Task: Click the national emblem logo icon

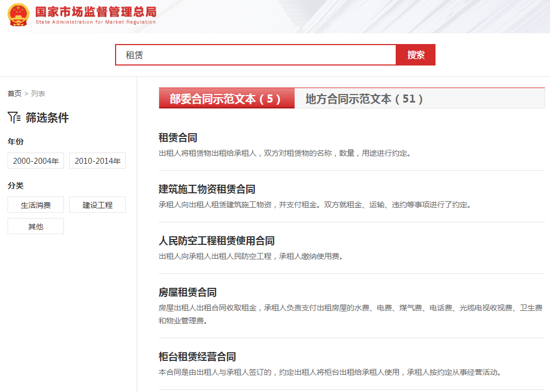Action: pyautogui.click(x=18, y=14)
